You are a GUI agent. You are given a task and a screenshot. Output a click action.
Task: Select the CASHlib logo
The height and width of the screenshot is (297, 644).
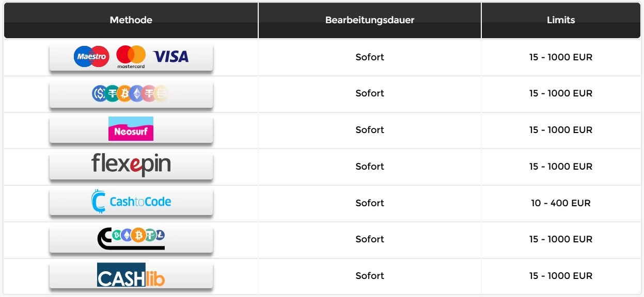(131, 275)
